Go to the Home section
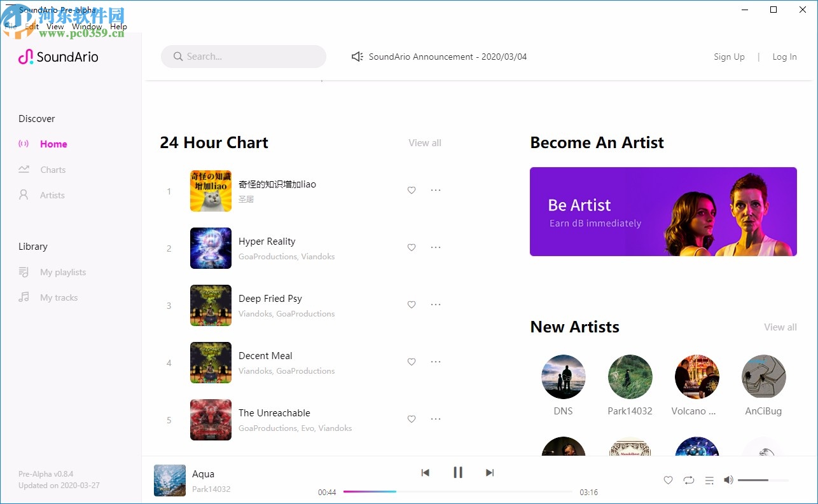This screenshot has height=504, width=818. (53, 144)
